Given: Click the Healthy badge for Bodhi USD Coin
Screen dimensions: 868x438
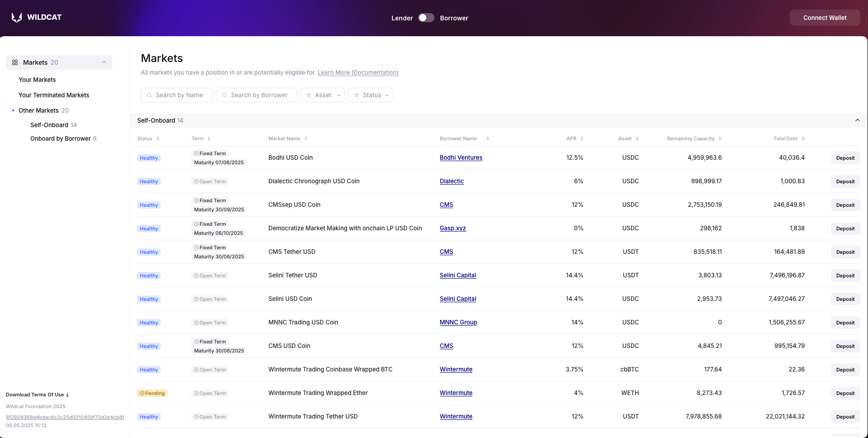Looking at the screenshot, I should (x=149, y=158).
